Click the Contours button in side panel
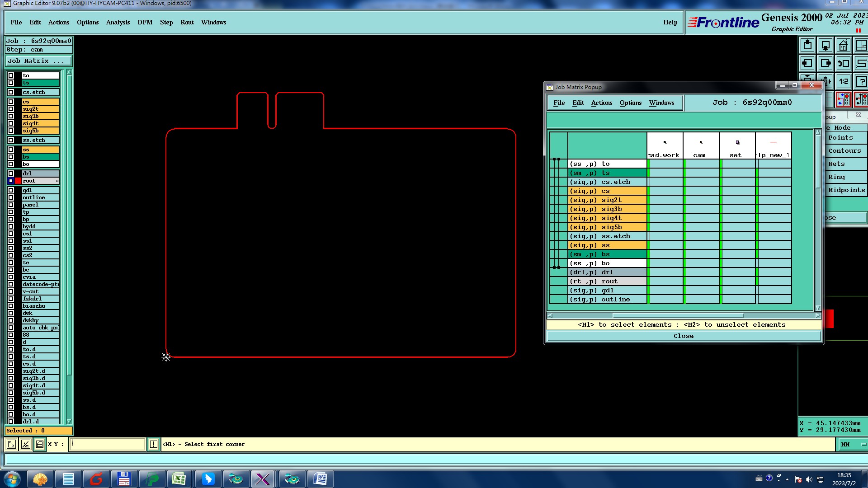The height and width of the screenshot is (488, 868). (x=844, y=151)
